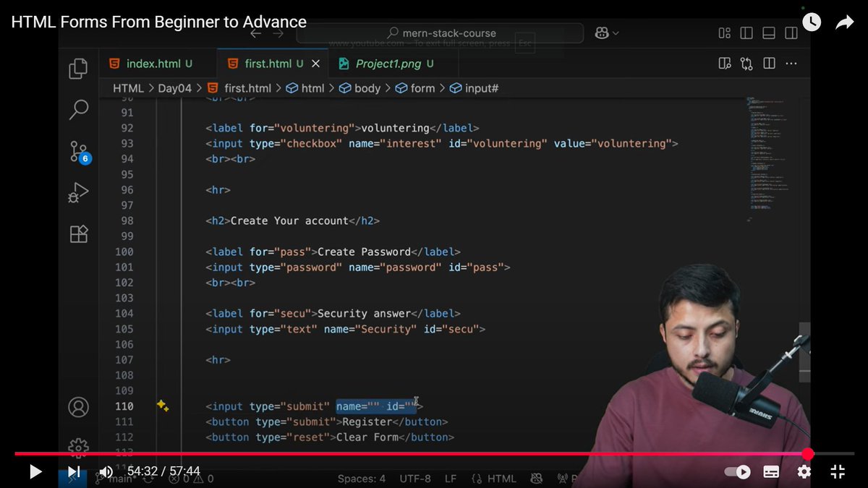Open the Day04 breadcrumb folder
The width and height of the screenshot is (868, 488).
coord(175,88)
